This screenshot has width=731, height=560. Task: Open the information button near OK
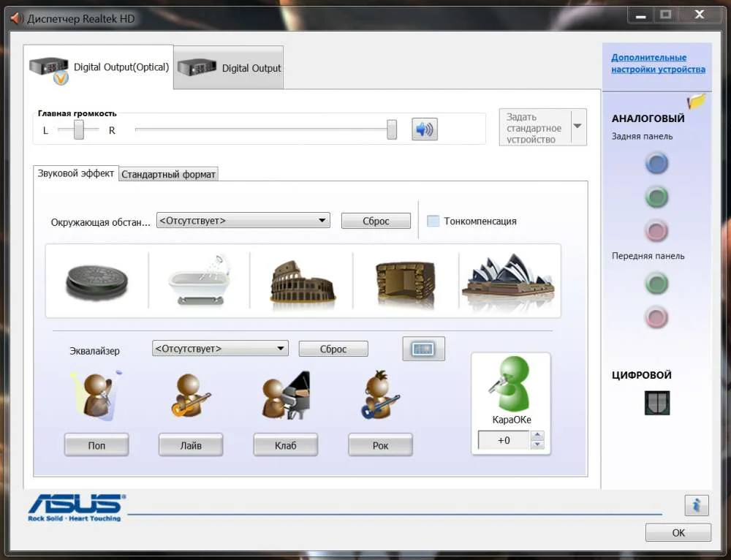(697, 505)
